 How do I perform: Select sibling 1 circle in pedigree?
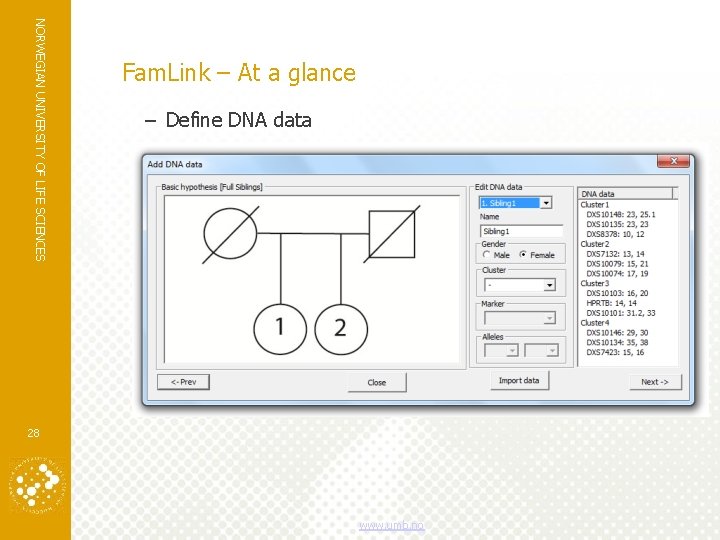click(280, 329)
